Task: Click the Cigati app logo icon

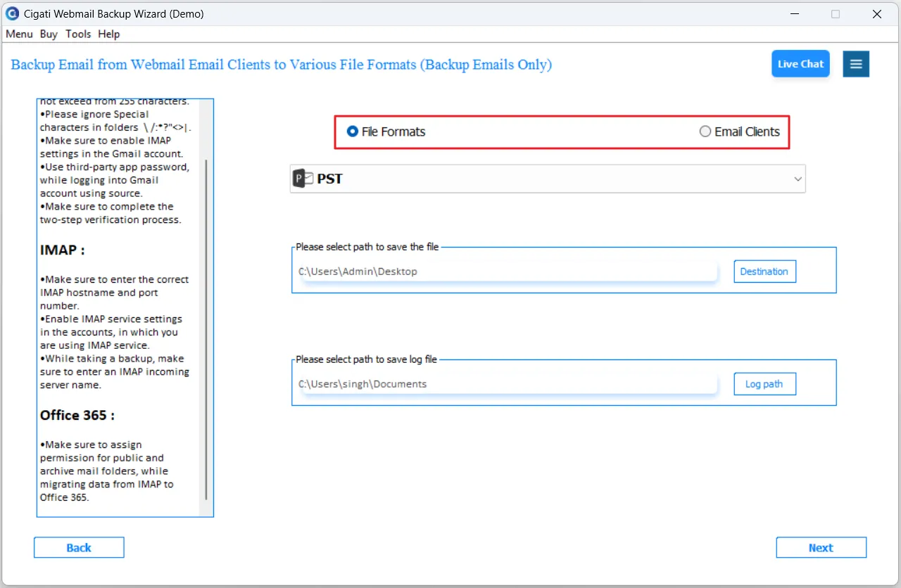Action: [12, 13]
